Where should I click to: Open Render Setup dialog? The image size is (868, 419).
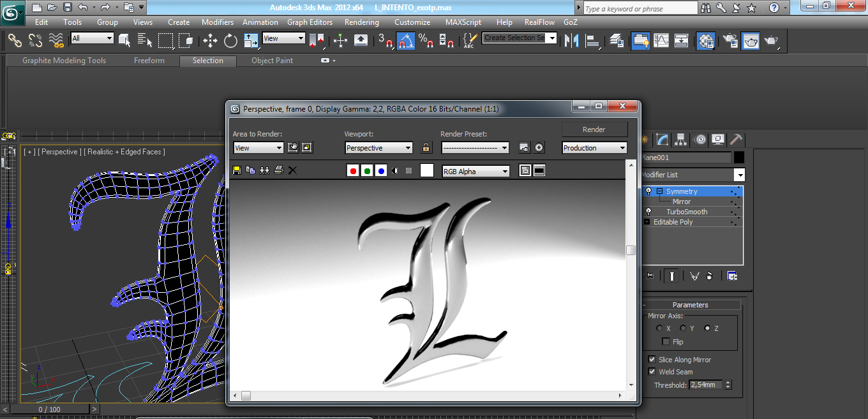[x=730, y=40]
